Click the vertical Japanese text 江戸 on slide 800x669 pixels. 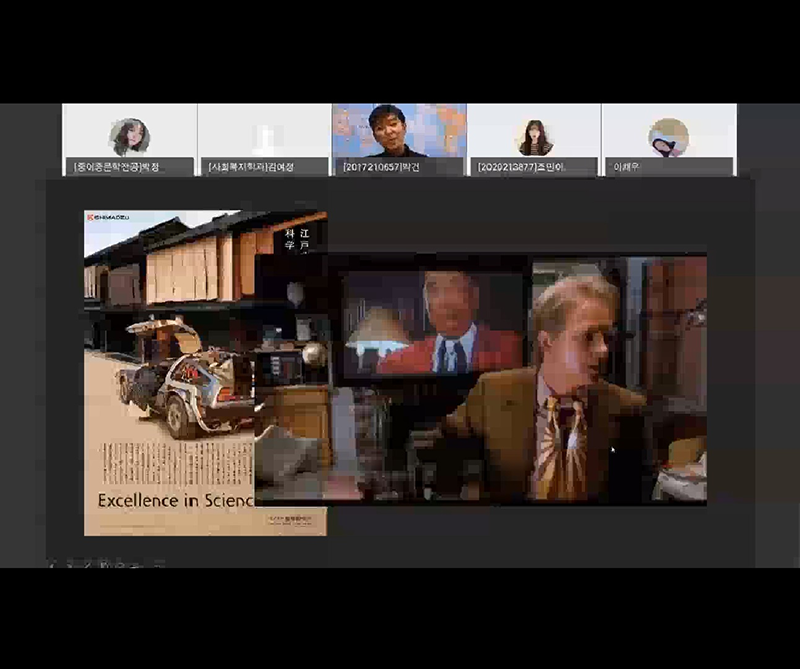[x=305, y=239]
